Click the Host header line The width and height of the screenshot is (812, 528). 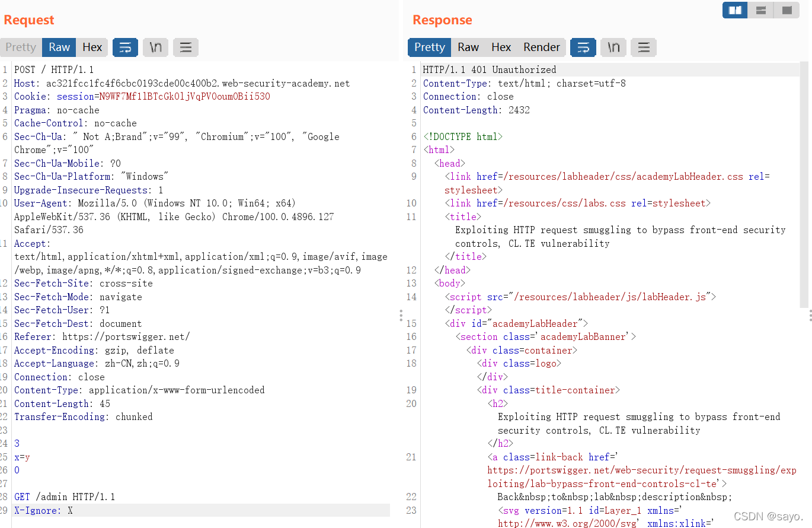[x=182, y=83]
